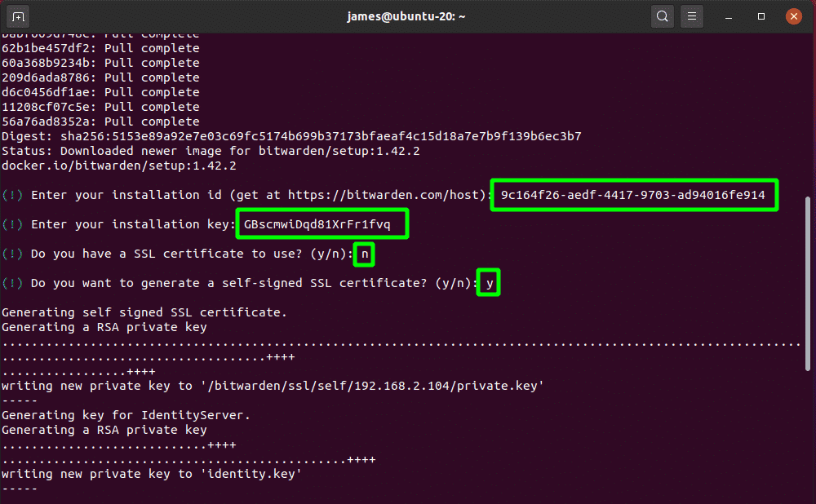Viewport: 816px width, 504px height.
Task: Click the 'Status: Downloaded newer image' line
Action: click(211, 151)
